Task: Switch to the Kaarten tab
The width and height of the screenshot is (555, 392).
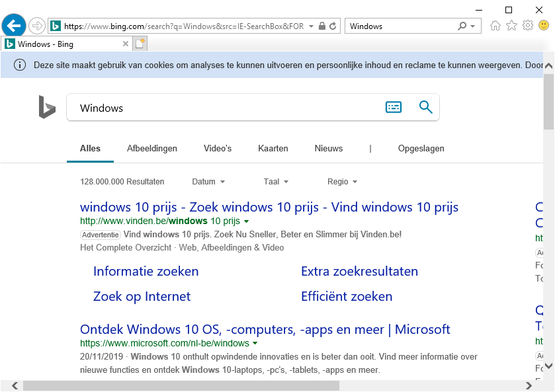Action: [273, 149]
